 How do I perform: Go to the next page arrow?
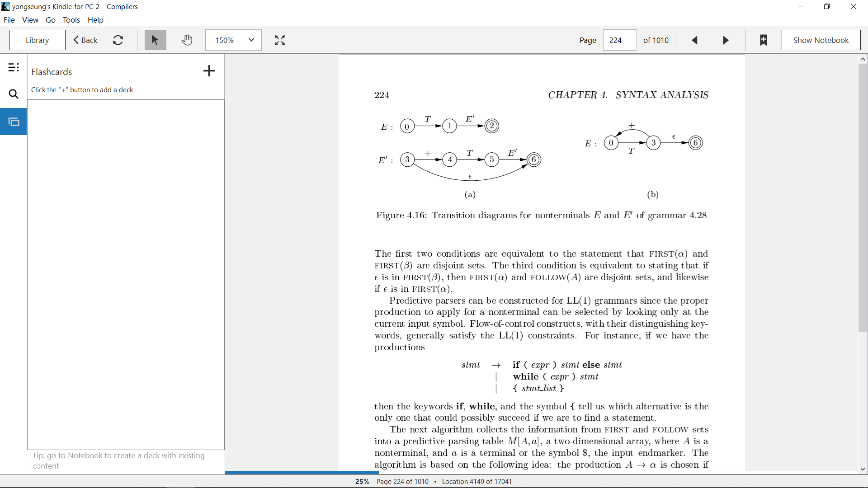726,40
